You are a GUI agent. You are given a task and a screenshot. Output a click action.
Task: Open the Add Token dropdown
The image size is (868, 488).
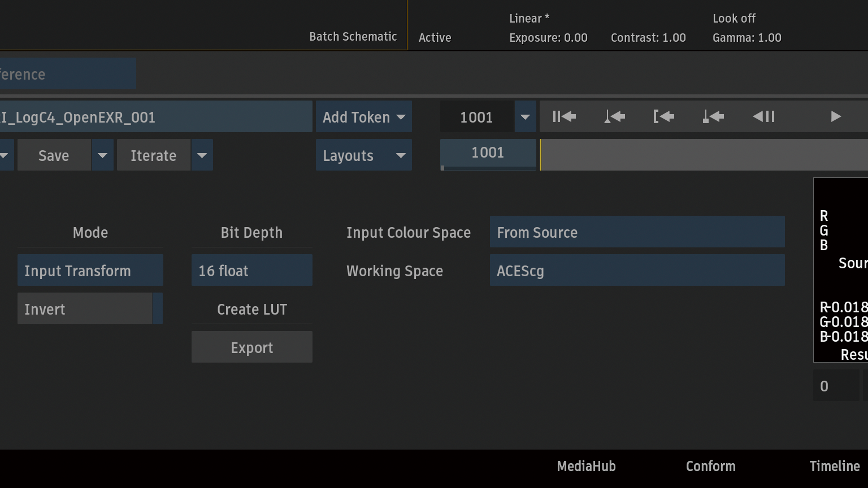pyautogui.click(x=363, y=117)
